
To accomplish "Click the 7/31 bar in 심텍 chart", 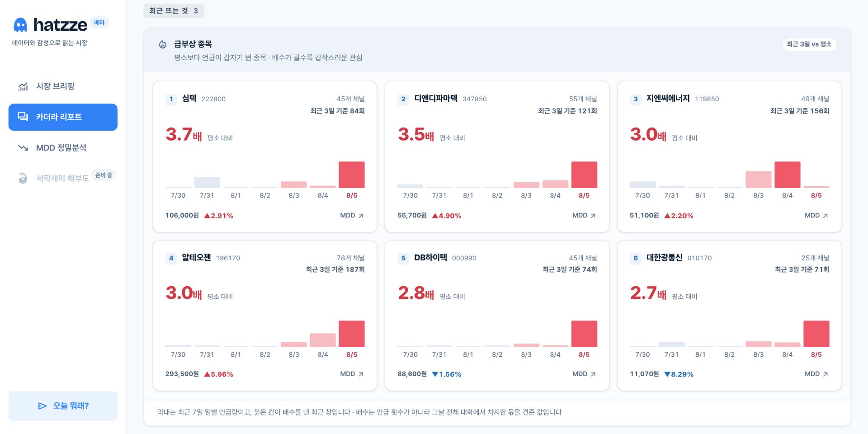I will point(207,183).
